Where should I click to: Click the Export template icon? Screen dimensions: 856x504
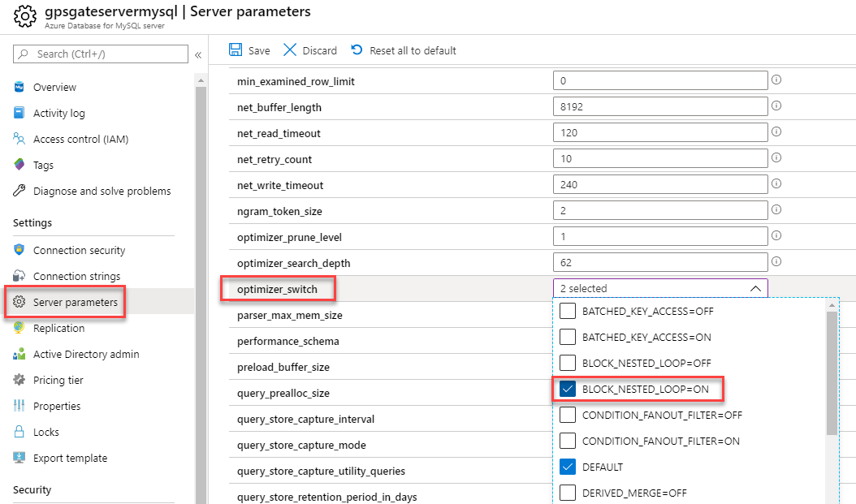pos(19,457)
